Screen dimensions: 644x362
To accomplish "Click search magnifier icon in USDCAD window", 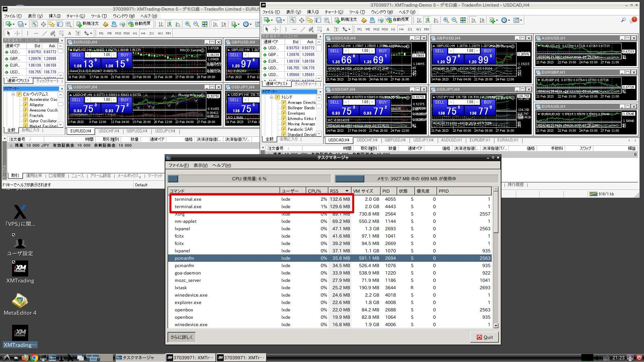I will point(623,20).
